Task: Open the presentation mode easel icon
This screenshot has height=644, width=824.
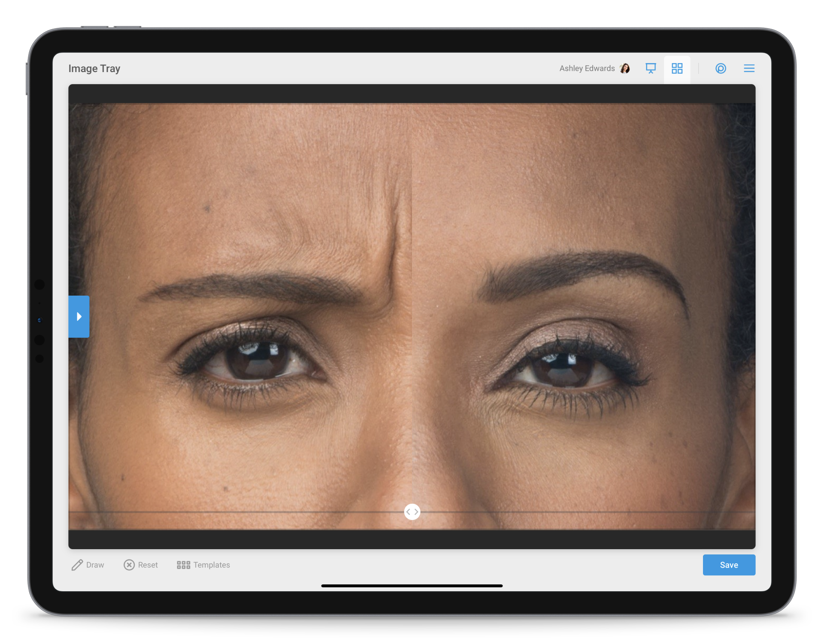Action: click(x=651, y=69)
